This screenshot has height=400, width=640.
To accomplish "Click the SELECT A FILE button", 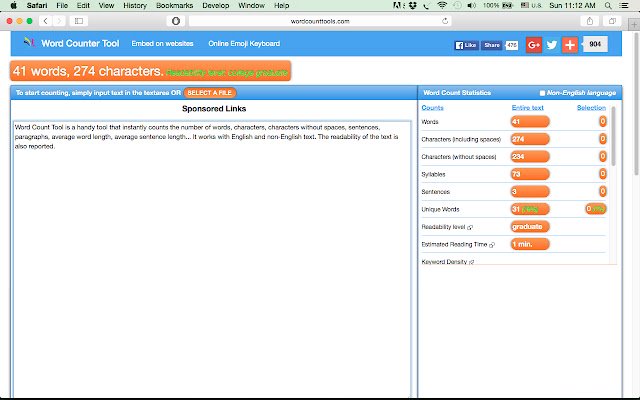I will coord(210,93).
